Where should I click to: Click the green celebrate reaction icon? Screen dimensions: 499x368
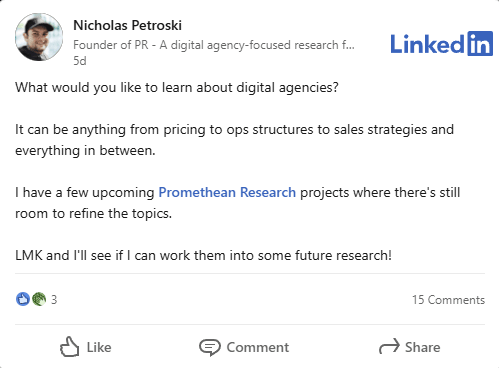tap(39, 299)
